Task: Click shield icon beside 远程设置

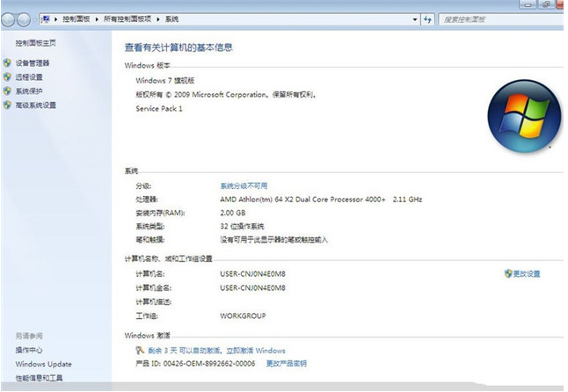Action: tap(7, 76)
